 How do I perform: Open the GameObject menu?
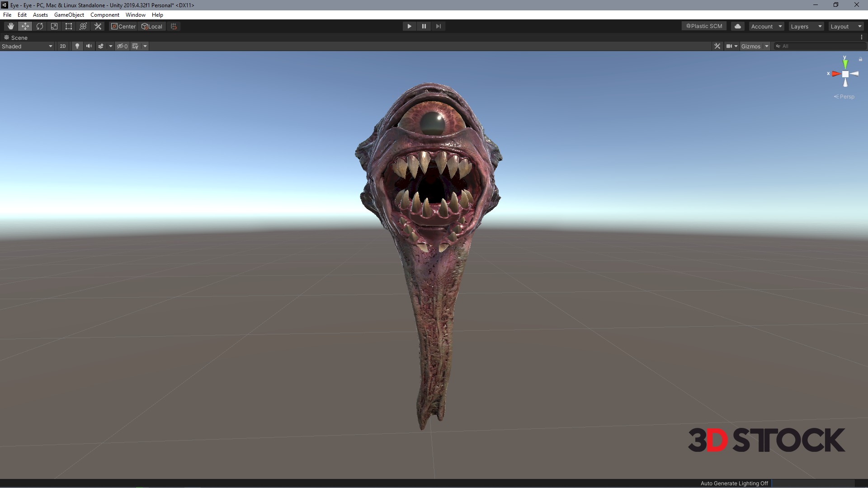(69, 15)
